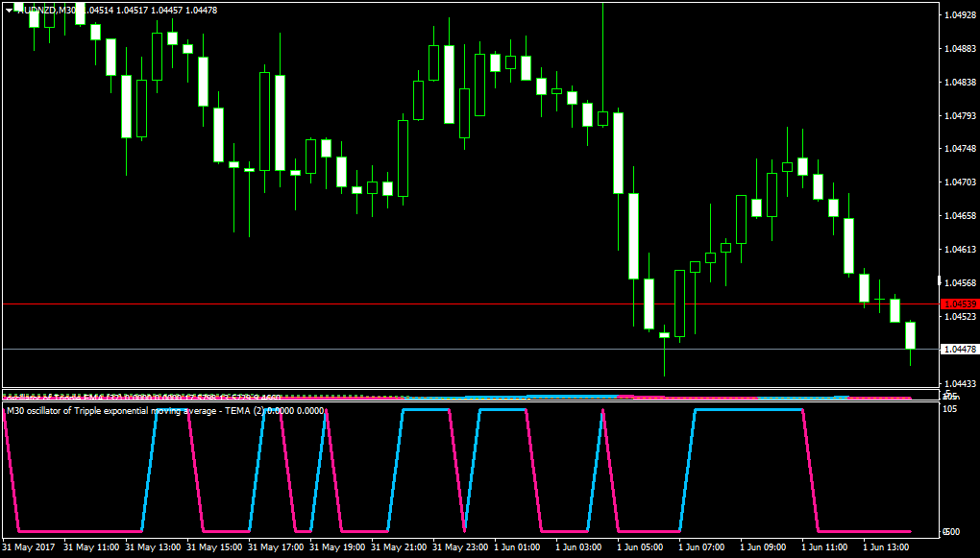Click the 1.04568 price scale label
Image resolution: width=980 pixels, height=558 pixels.
[961, 282]
